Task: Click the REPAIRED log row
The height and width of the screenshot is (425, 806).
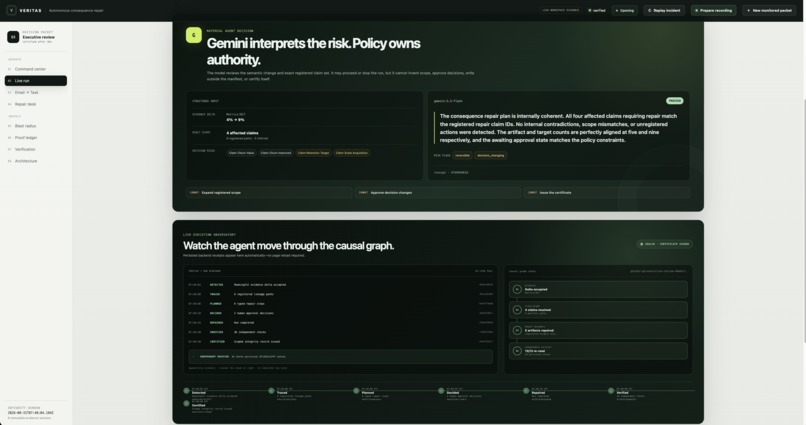Action: pyautogui.click(x=340, y=323)
